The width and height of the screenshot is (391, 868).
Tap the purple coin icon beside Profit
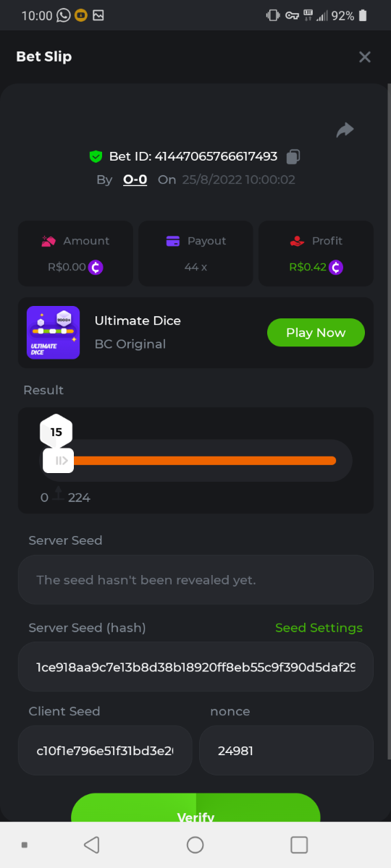click(x=335, y=267)
